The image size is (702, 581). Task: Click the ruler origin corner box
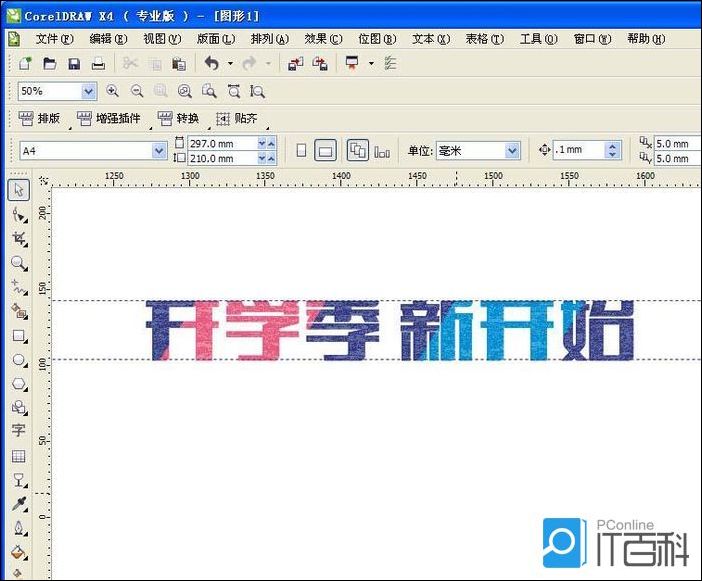(44, 180)
